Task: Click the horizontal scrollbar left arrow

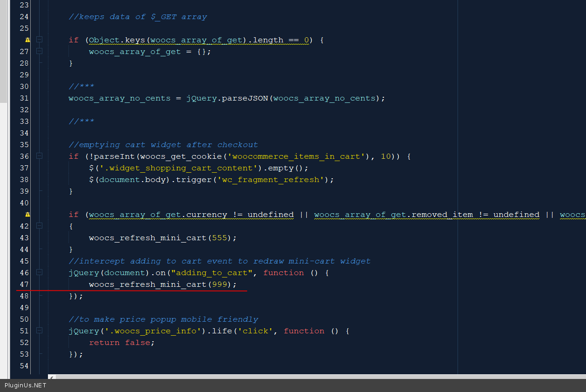Action: coord(52,377)
